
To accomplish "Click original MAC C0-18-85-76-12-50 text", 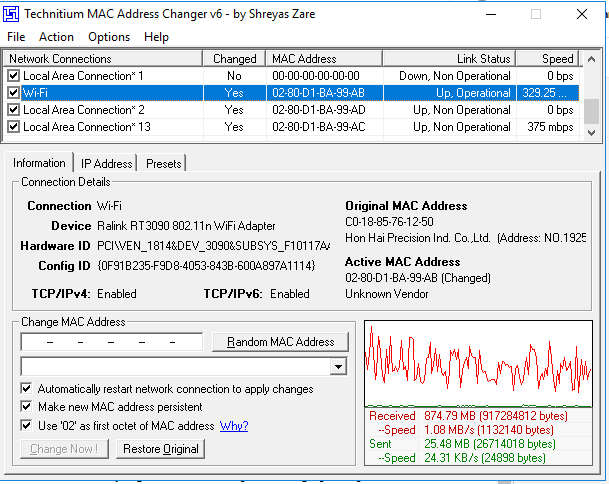I will click(389, 222).
